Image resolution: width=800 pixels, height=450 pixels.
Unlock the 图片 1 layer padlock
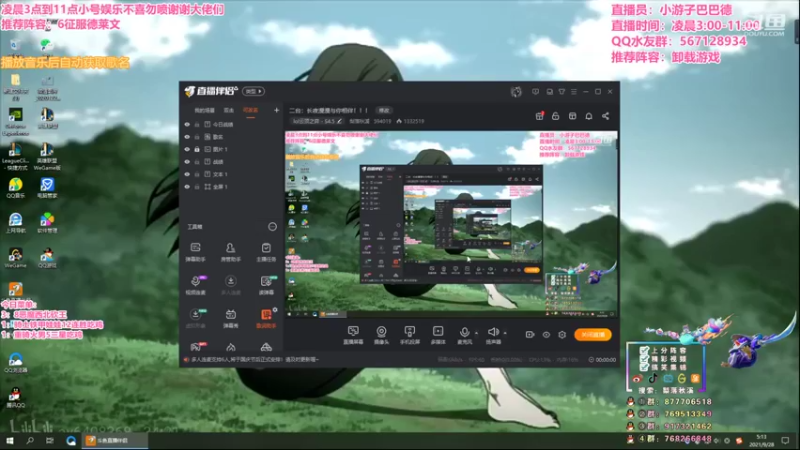coord(197,149)
